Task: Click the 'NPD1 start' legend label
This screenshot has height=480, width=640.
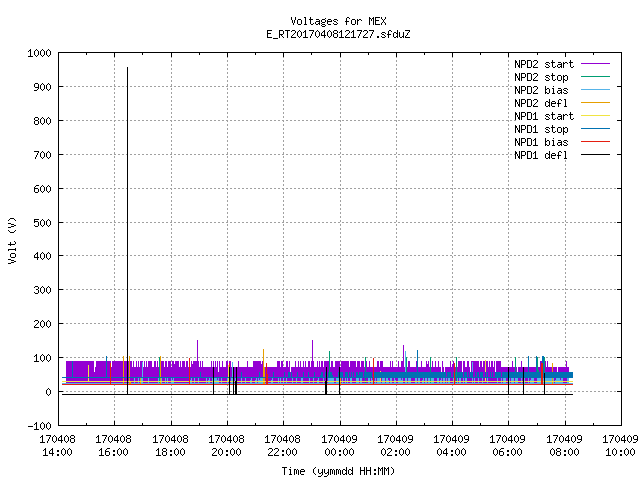Action: (x=544, y=116)
